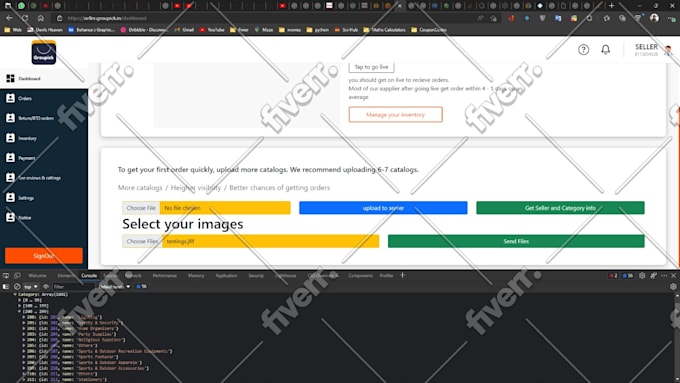Screen dimensions: 680x383
Task: Open DevTools settings gear
Action: click(x=642, y=275)
